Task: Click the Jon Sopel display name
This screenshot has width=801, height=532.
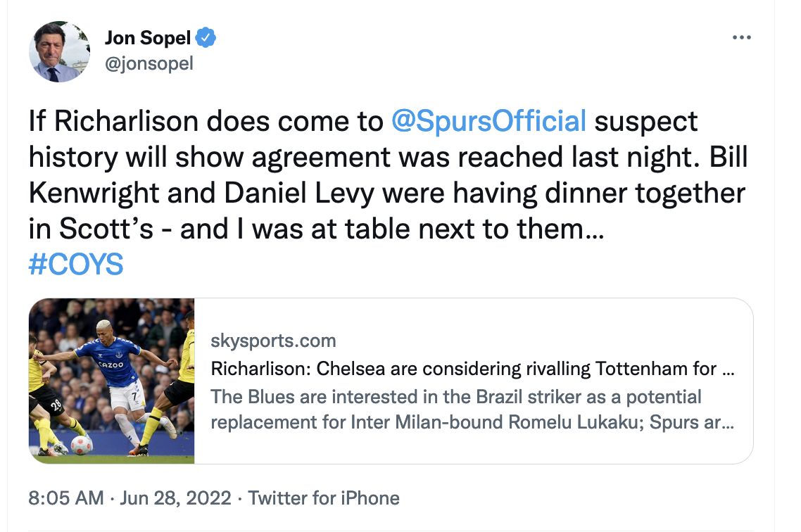Action: pos(148,38)
